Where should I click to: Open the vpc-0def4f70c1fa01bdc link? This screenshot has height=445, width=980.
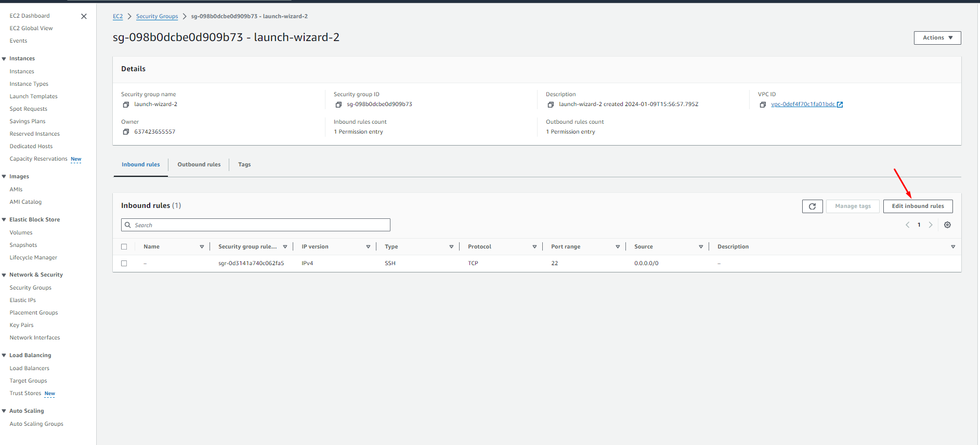tap(803, 104)
